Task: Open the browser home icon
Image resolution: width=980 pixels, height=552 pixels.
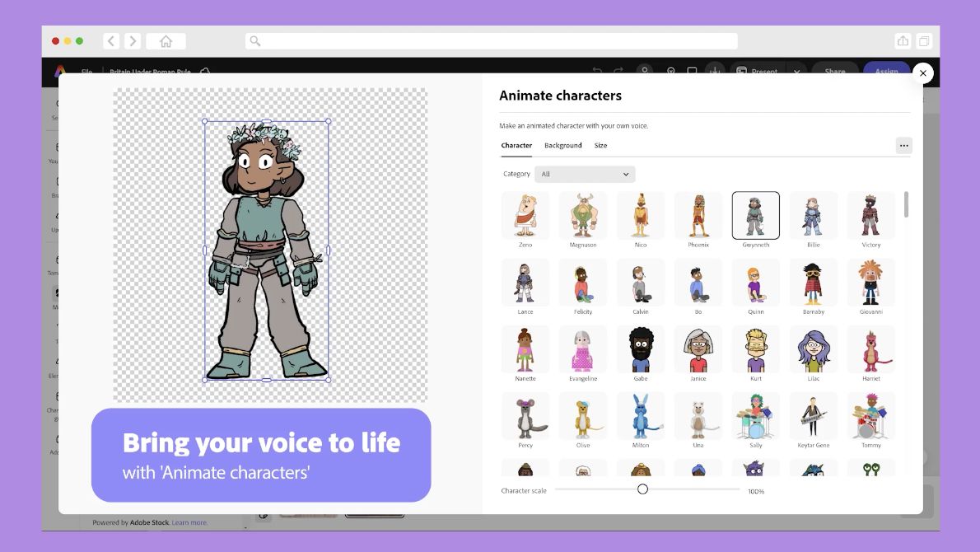Action: click(166, 41)
